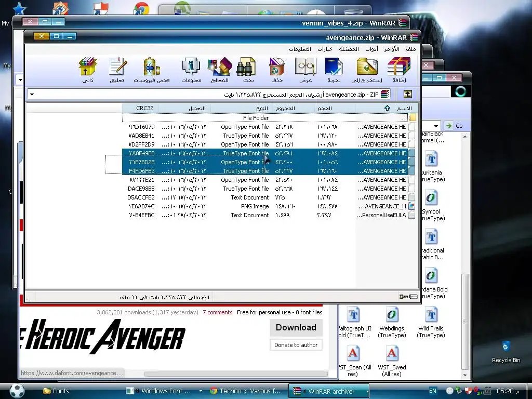Select the PersonalUseEULA text document row
This screenshot has width=532, height=399.
click(269, 215)
